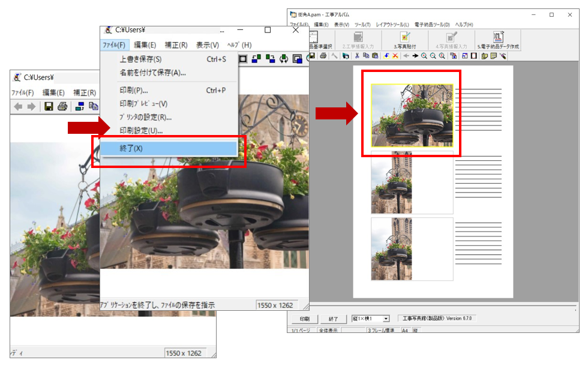The width and height of the screenshot is (588, 366).
Task: Click the Zoom In magnifier icon
Action: click(x=424, y=55)
